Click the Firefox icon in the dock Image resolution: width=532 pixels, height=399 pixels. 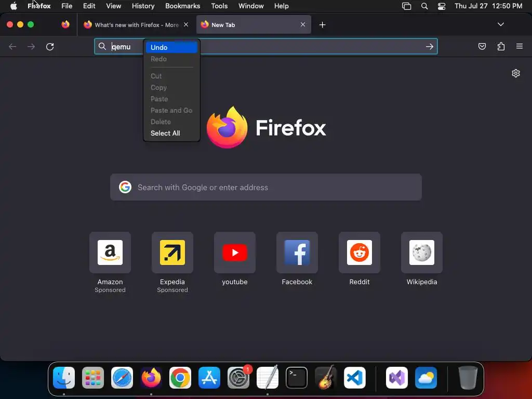click(x=151, y=378)
